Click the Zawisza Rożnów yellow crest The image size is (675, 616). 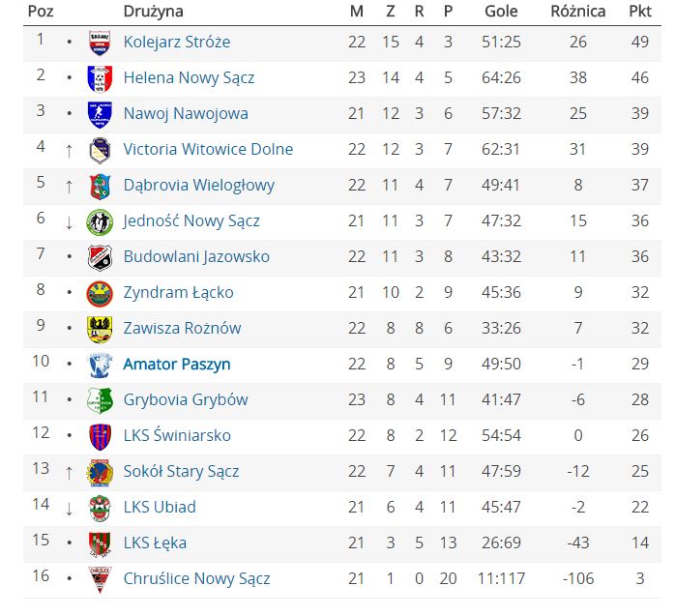click(100, 329)
